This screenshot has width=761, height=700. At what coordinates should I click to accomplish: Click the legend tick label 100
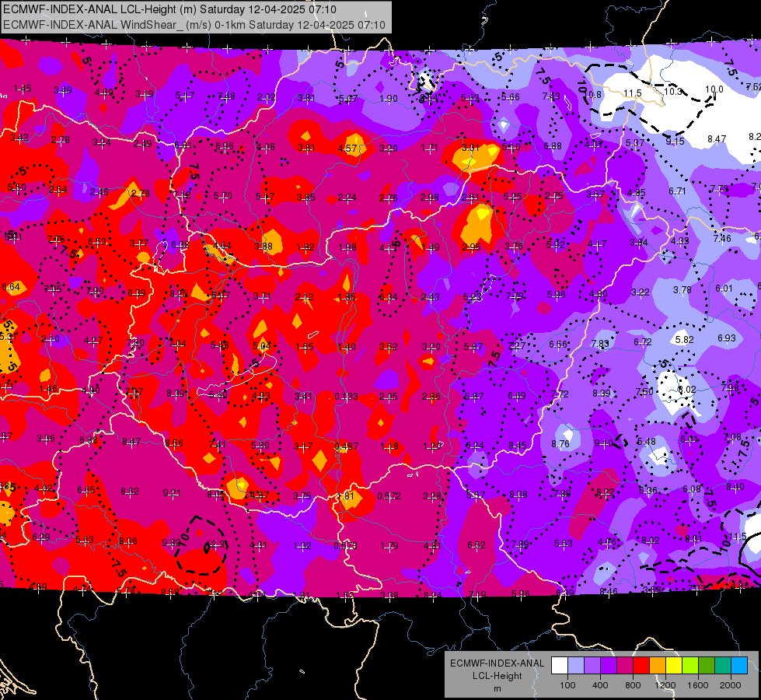pos(568,685)
